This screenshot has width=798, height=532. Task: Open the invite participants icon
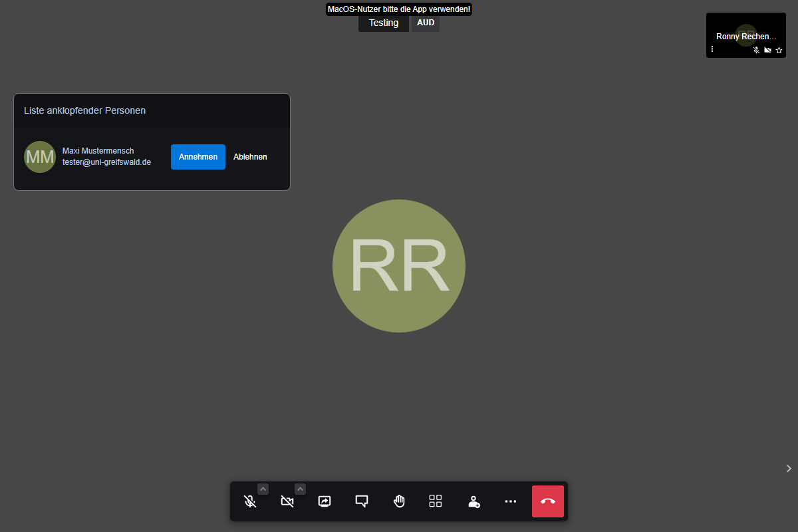pyautogui.click(x=473, y=501)
